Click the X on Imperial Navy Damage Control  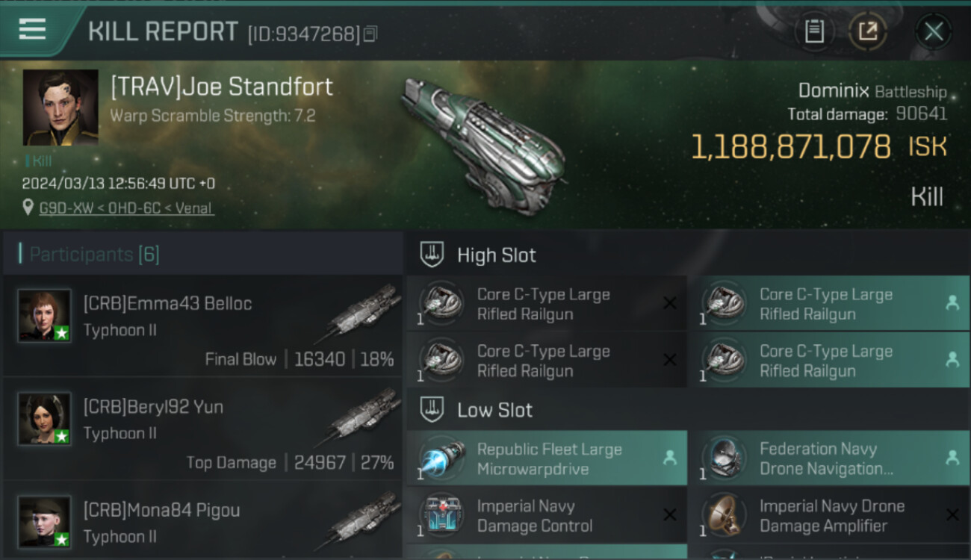(670, 515)
